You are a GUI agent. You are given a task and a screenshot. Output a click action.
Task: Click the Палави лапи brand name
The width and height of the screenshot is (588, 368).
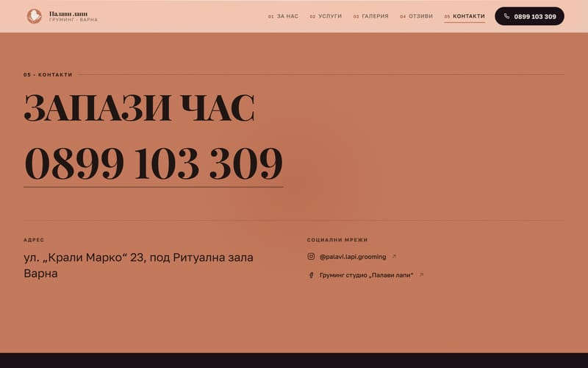[68, 14]
